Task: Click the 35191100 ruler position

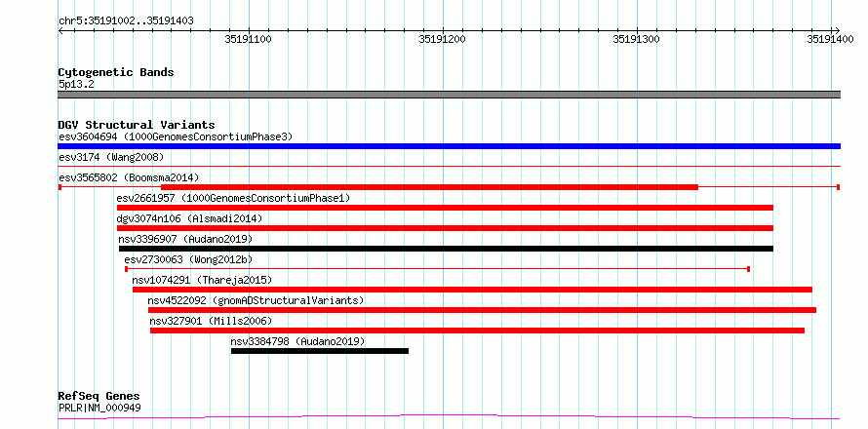Action: pos(249,40)
